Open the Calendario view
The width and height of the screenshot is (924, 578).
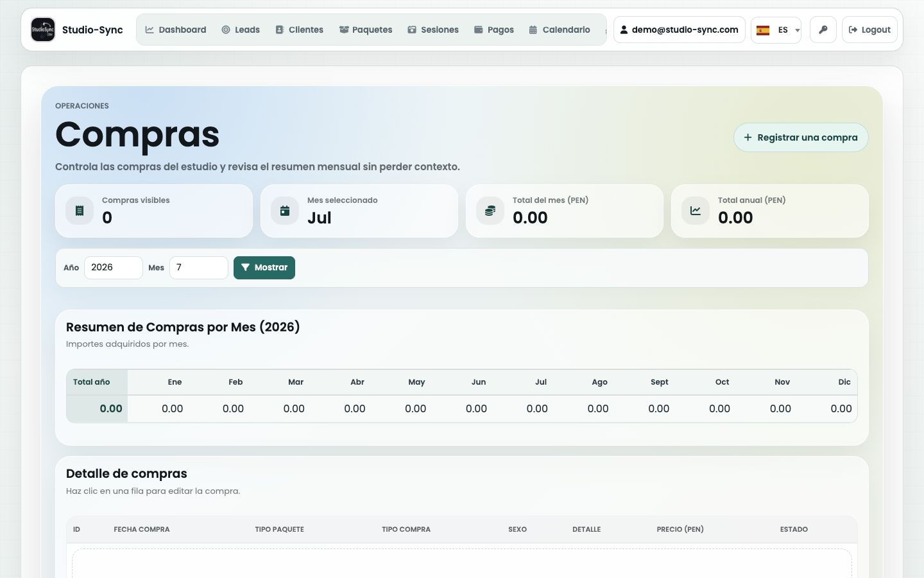click(x=560, y=30)
